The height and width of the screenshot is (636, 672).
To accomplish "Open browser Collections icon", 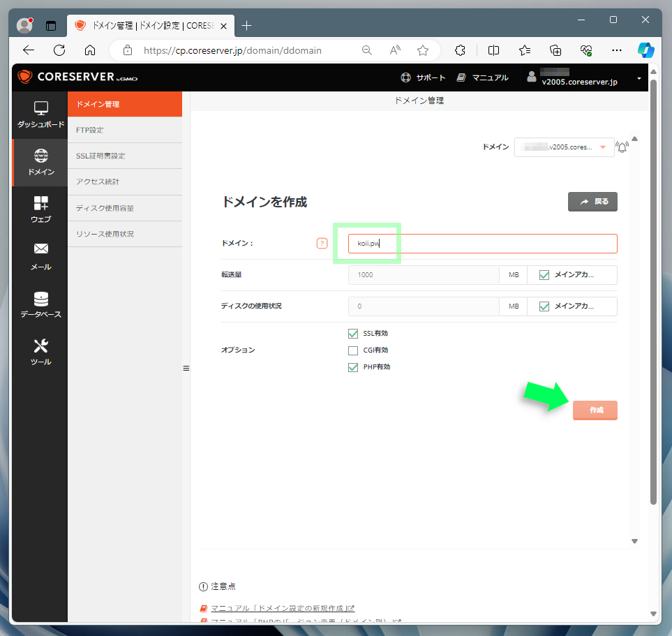I will (555, 50).
